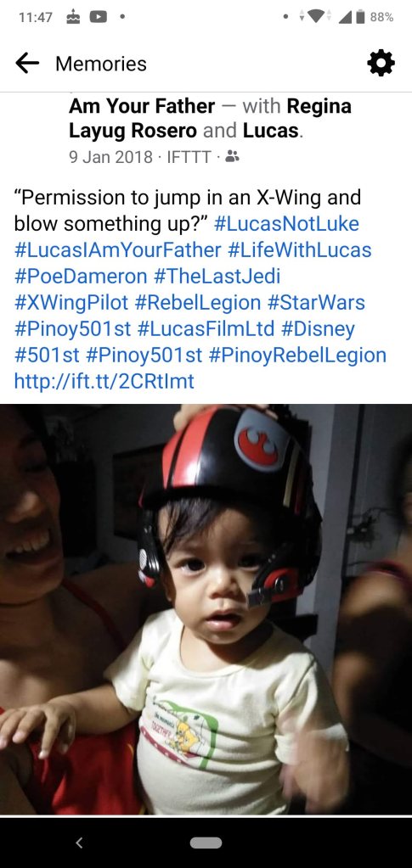Open tagged profile Lucas
412x868 pixels.
tap(271, 131)
